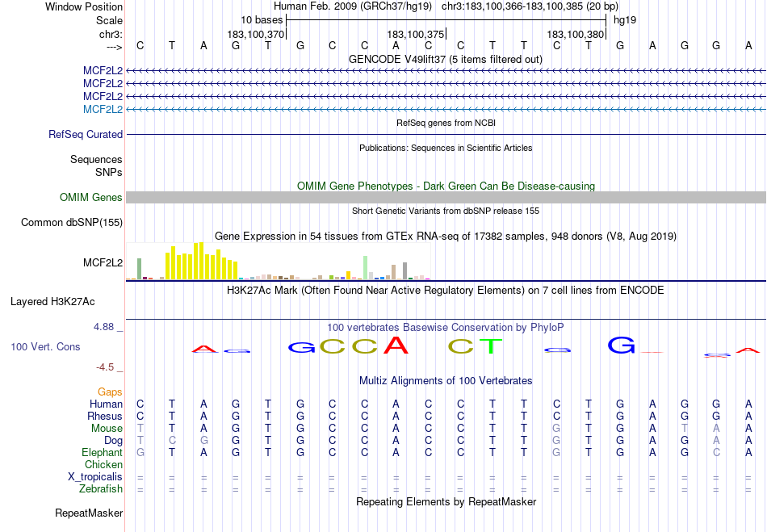Click the GTEx Gene Expression track title
The width and height of the screenshot is (767, 532).
pyautogui.click(x=446, y=237)
